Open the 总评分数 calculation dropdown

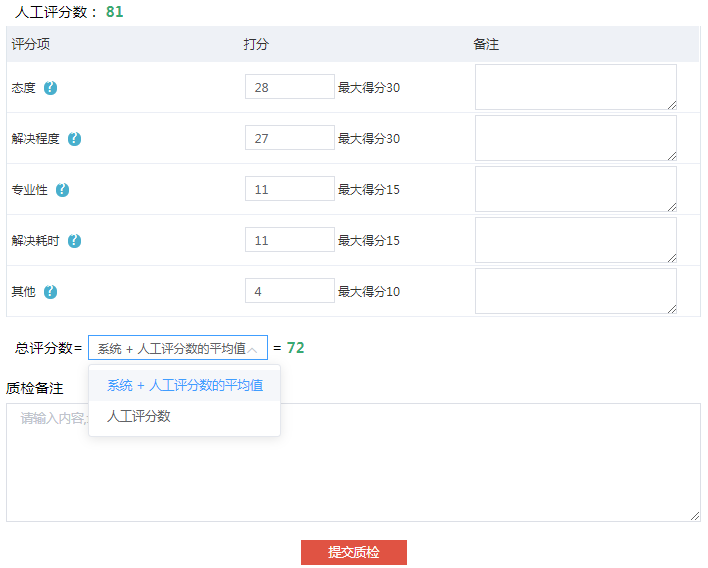coord(170,348)
